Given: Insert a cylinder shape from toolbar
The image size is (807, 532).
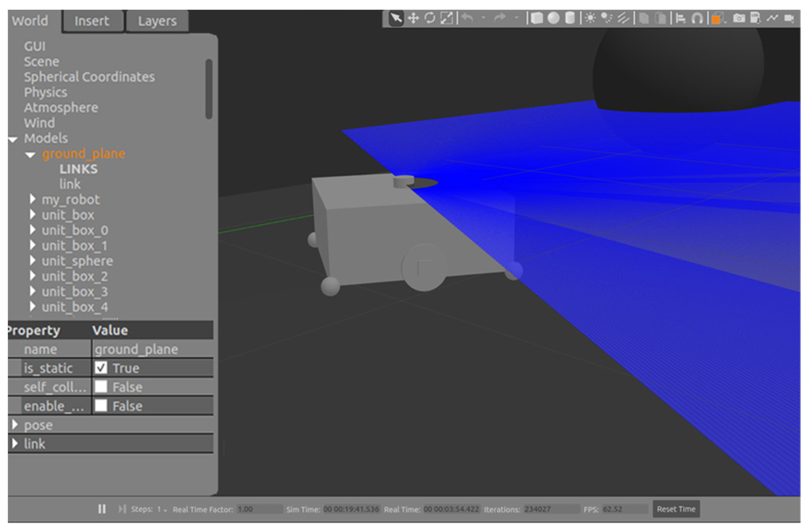Looking at the screenshot, I should (570, 18).
